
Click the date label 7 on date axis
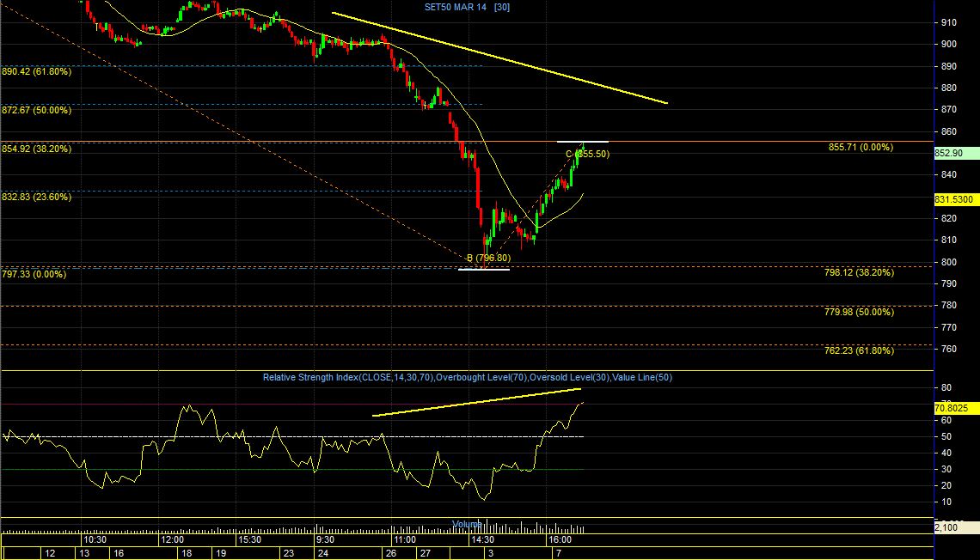coord(558,553)
